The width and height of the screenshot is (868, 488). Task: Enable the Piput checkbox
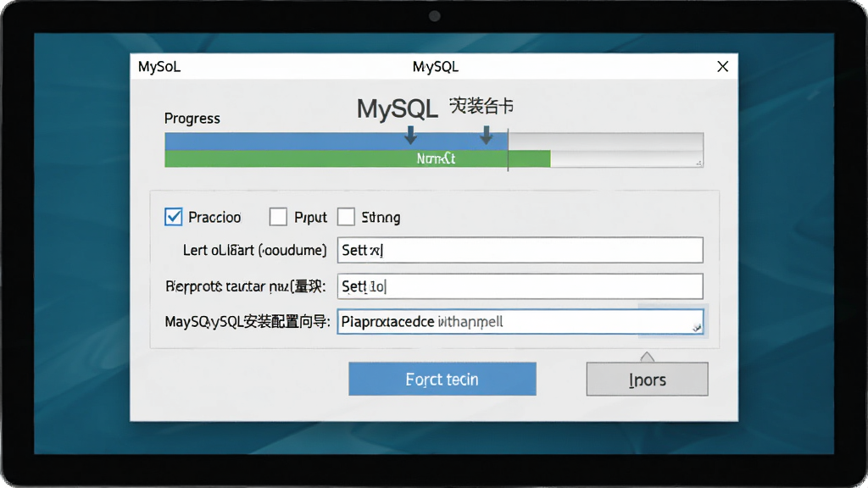tap(278, 217)
